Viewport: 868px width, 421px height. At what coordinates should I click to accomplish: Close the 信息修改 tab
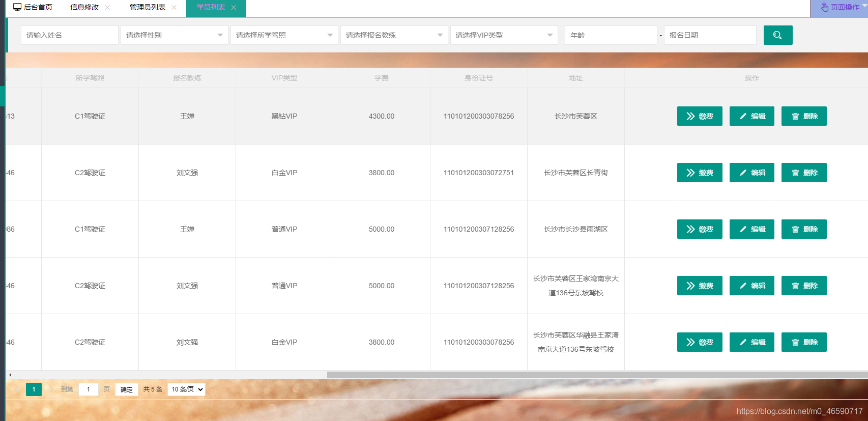pos(107,7)
